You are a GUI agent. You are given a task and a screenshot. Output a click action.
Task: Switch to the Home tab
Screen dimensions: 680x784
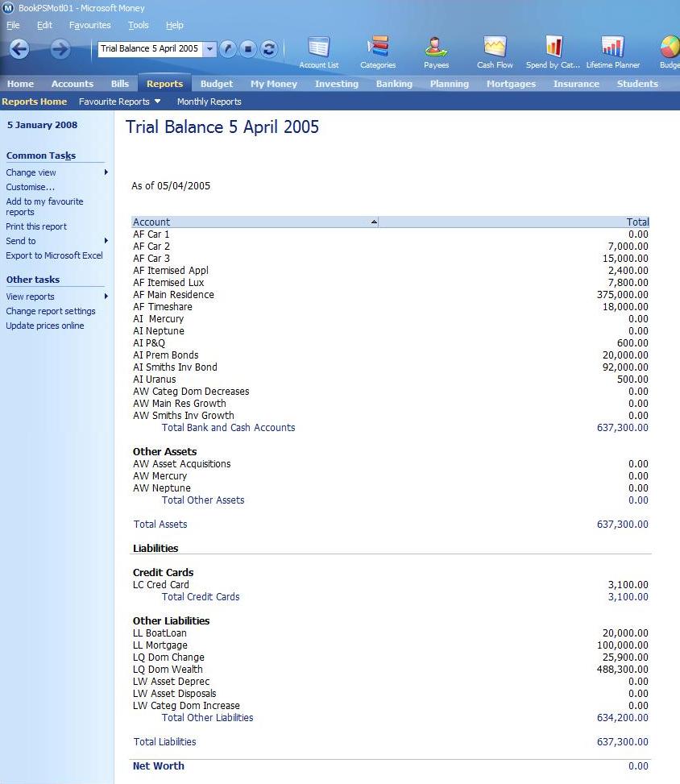[x=20, y=84]
